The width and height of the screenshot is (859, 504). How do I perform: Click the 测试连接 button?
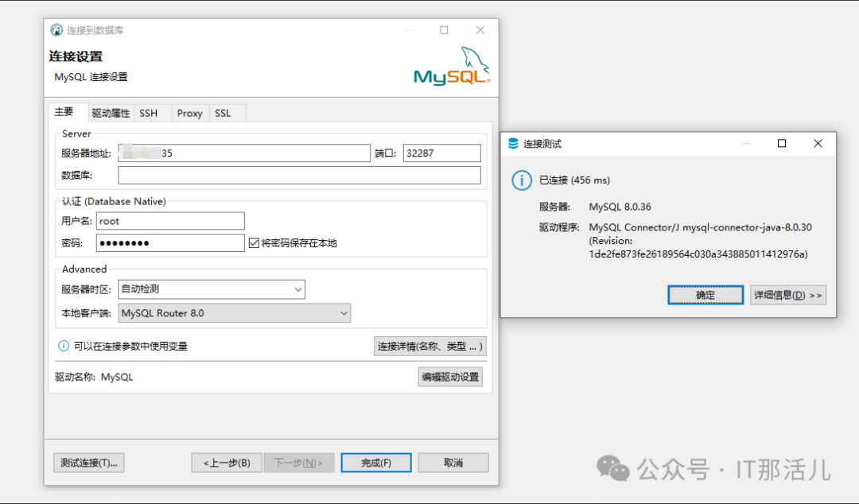point(88,462)
